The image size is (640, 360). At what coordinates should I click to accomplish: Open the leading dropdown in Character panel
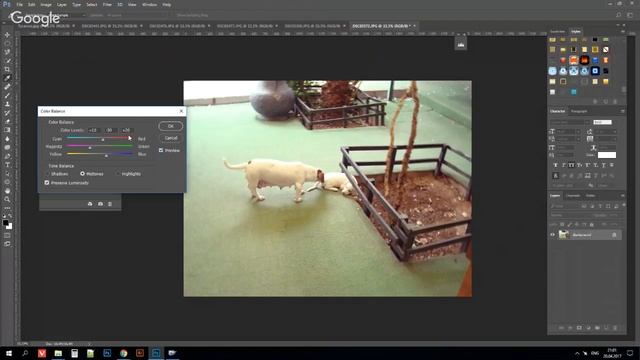[x=605, y=131]
